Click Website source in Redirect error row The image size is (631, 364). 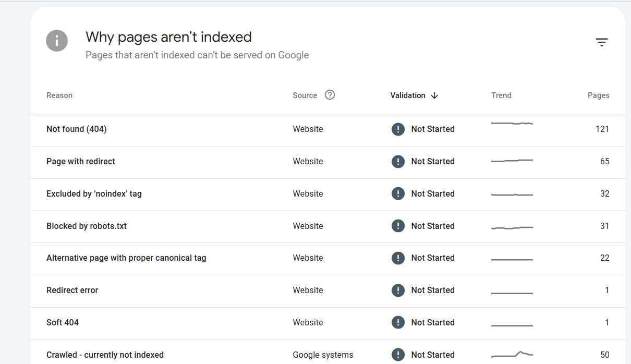pyautogui.click(x=308, y=290)
